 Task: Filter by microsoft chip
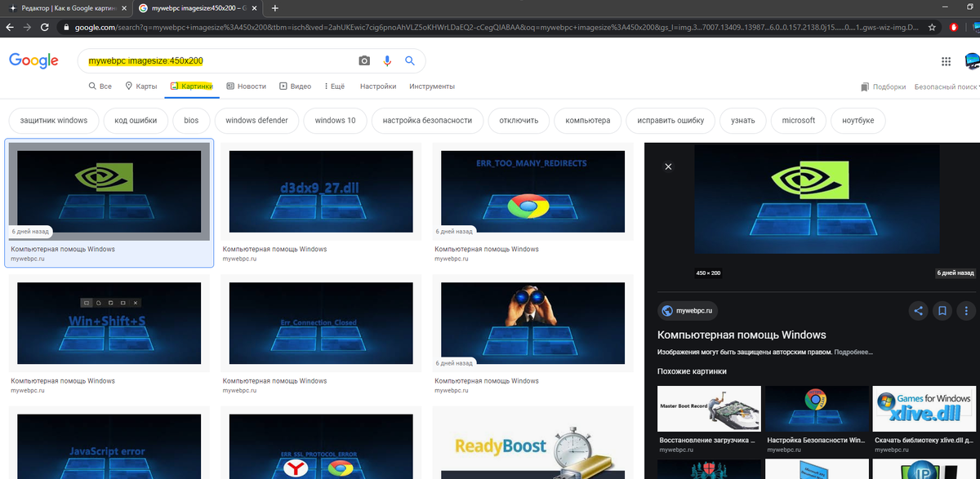pyautogui.click(x=799, y=121)
